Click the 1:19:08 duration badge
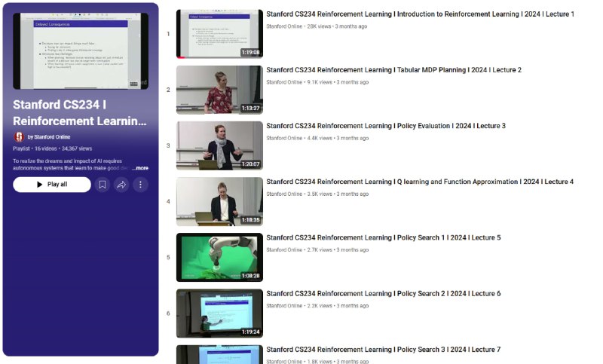The width and height of the screenshot is (603, 364). pyautogui.click(x=250, y=52)
